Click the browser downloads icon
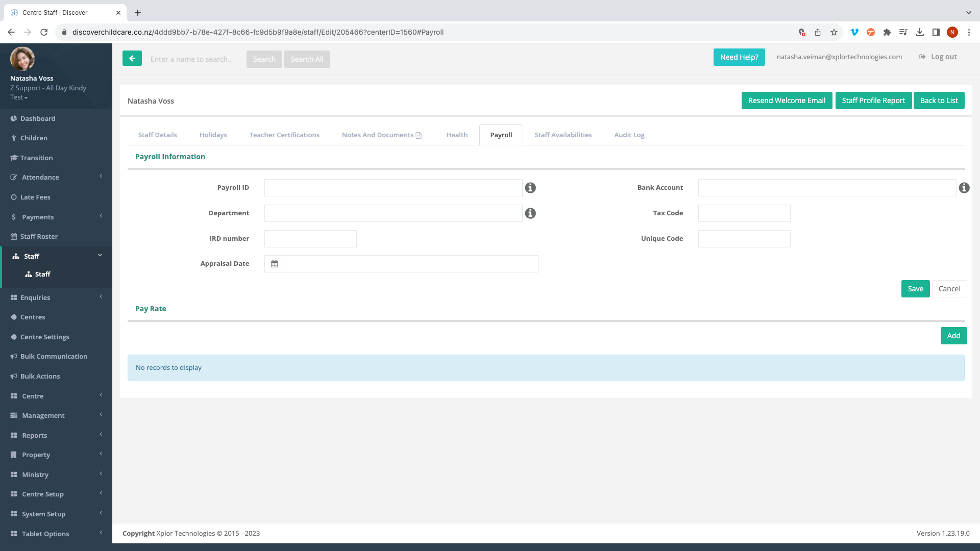980x551 pixels. (x=920, y=32)
